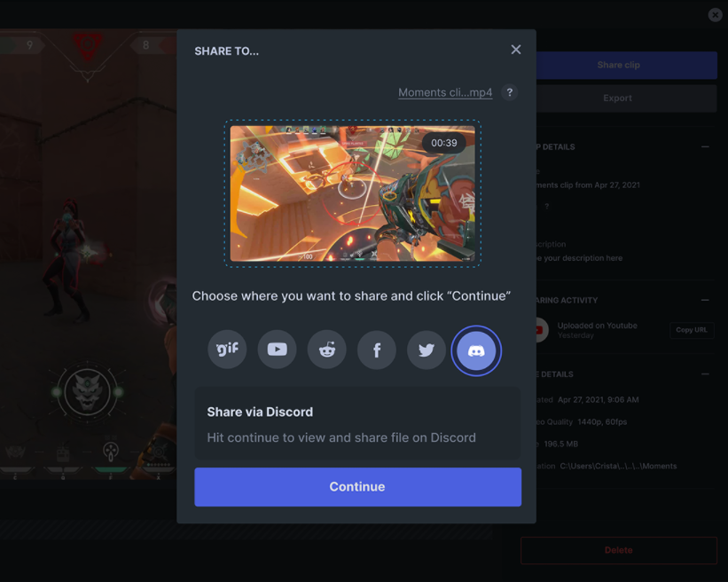The image size is (728, 582).
Task: Choose Twitter as share destination
Action: (x=427, y=350)
